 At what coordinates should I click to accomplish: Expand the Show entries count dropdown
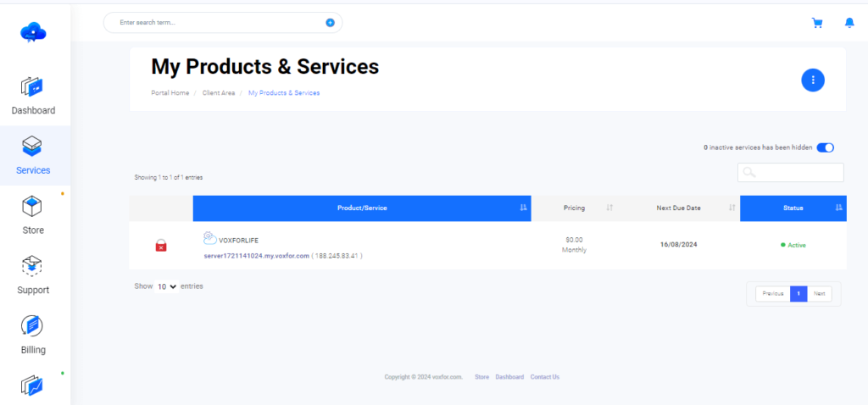(167, 286)
